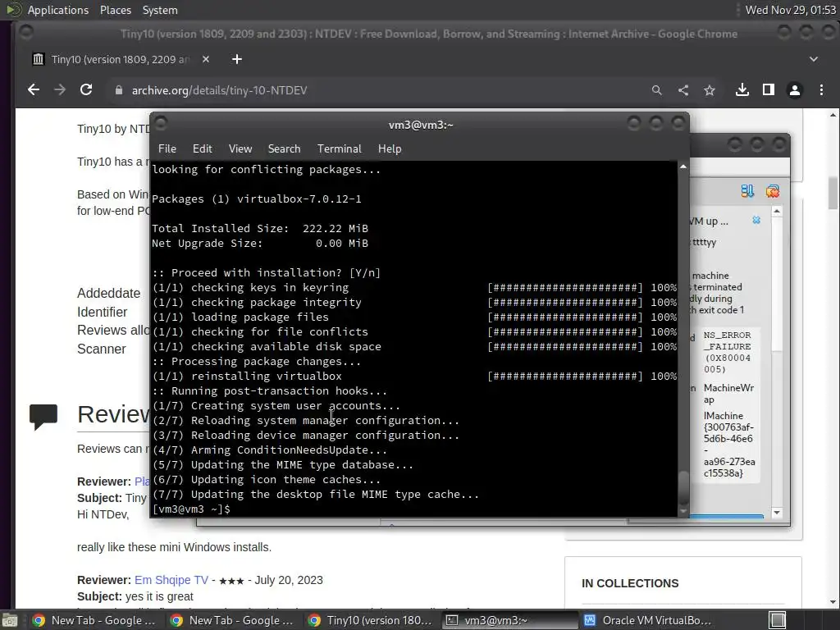Open the Applications menu in top panel
Screen dimensions: 840x630
[58, 10]
